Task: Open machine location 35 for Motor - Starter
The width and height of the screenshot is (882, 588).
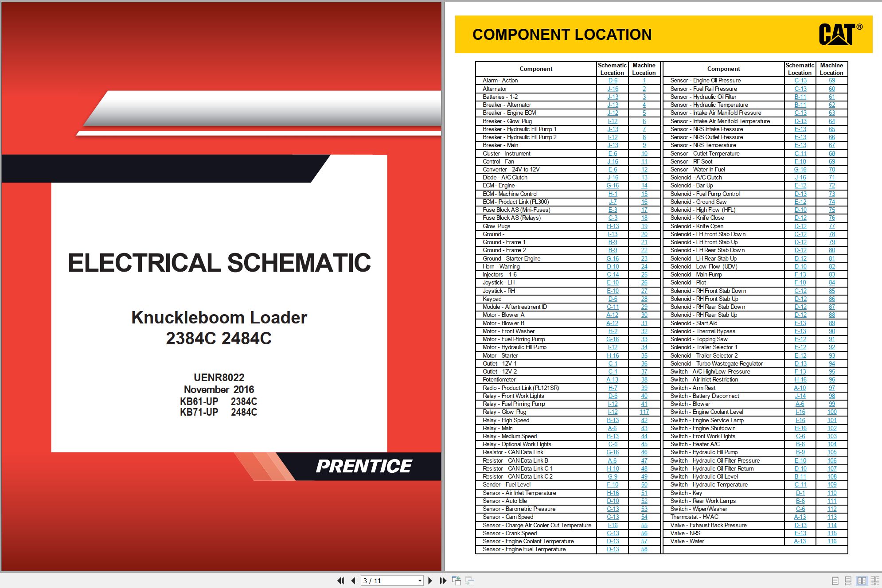Action: pyautogui.click(x=644, y=355)
